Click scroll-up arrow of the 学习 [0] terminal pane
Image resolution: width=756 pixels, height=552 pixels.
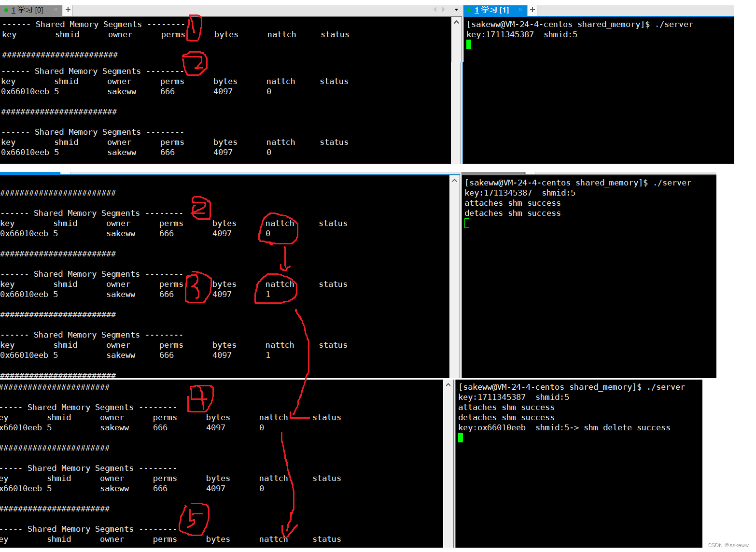pos(456,22)
